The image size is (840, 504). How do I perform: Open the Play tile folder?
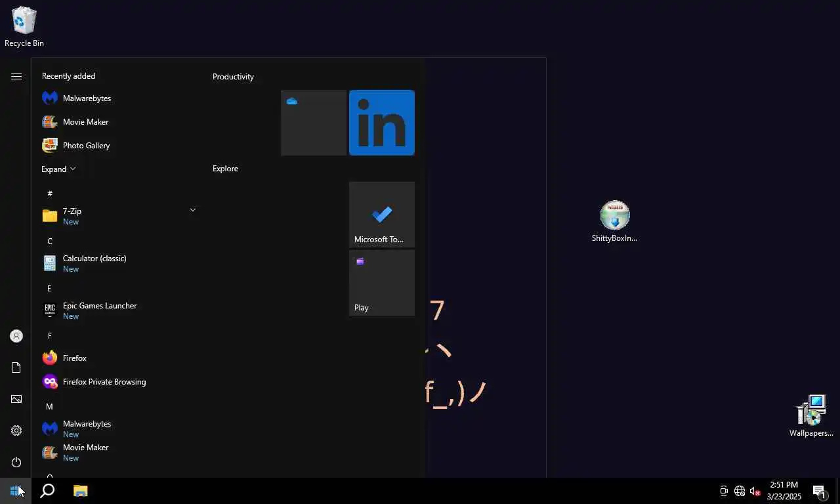click(x=382, y=283)
